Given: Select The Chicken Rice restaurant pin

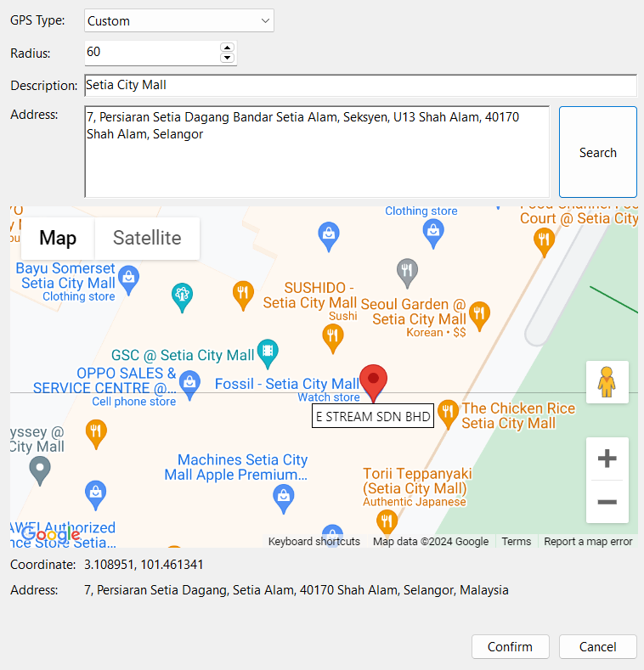Looking at the screenshot, I should (x=448, y=414).
